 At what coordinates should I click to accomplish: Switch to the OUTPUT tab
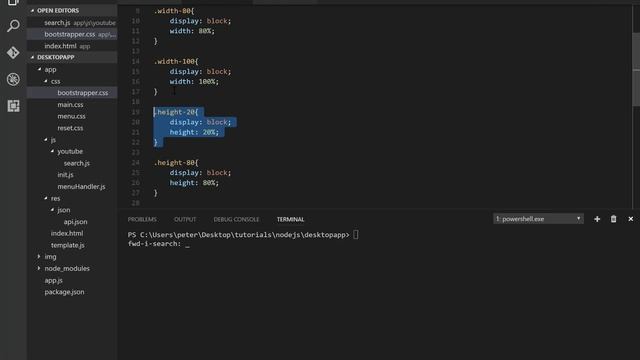click(185, 220)
